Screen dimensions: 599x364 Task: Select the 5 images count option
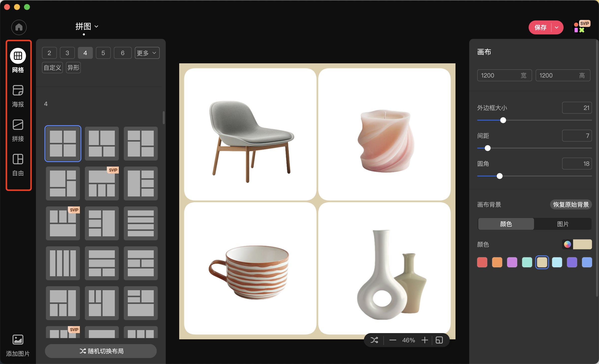point(103,53)
